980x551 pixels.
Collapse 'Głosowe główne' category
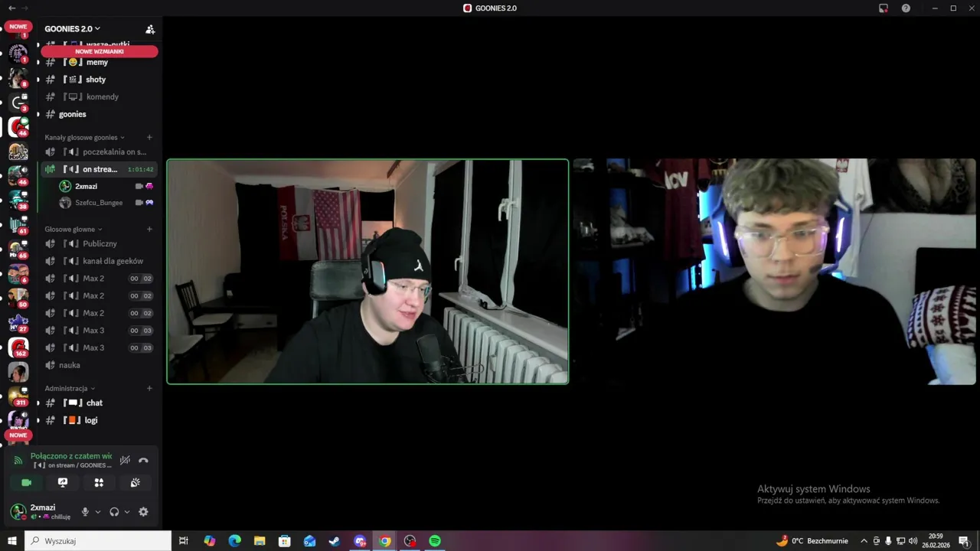(73, 230)
